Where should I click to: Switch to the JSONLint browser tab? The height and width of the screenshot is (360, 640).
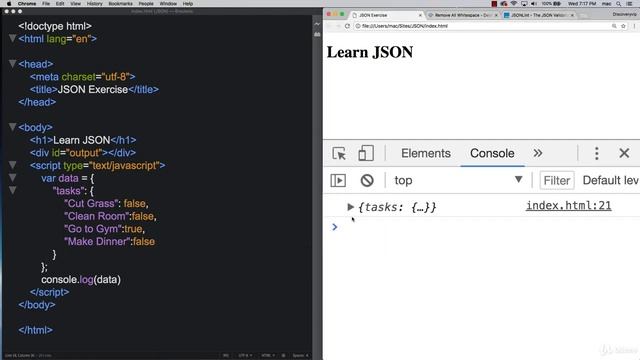538,15
